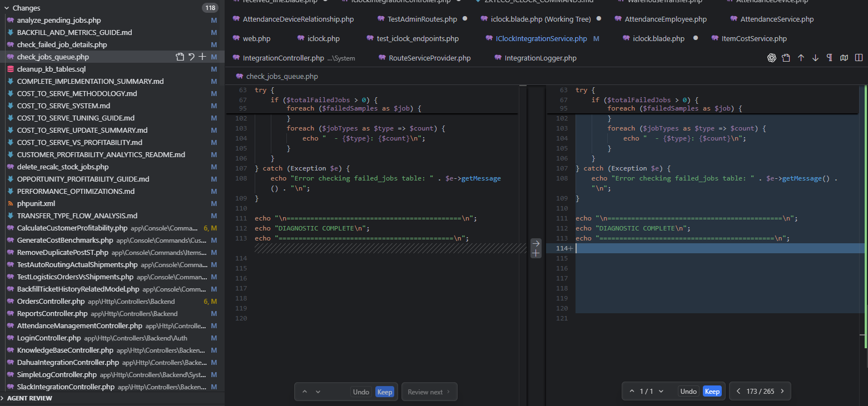This screenshot has width=868, height=406.
Task: Toggle side-by-side diff layout icon
Action: click(859, 58)
